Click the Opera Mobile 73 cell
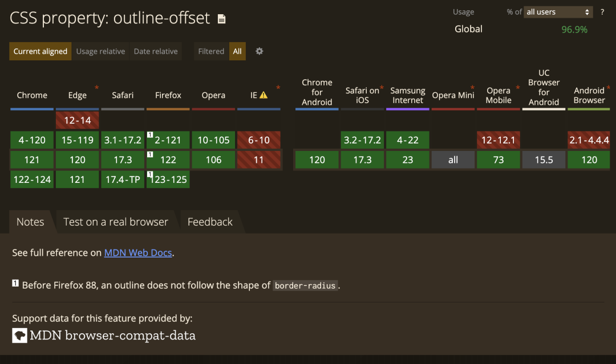The width and height of the screenshot is (616, 364). pyautogui.click(x=499, y=159)
